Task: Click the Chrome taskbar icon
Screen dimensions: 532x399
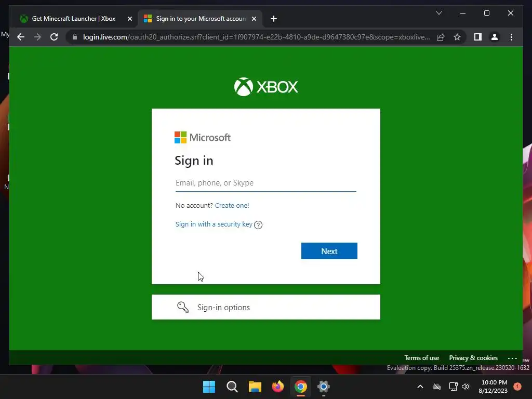Action: click(x=301, y=387)
